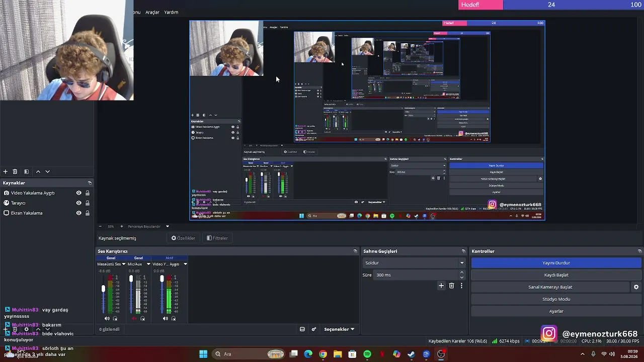Toggle lock on Video Yakalama Aygıtı source
Viewport: 644px width, 362px height.
click(87, 193)
